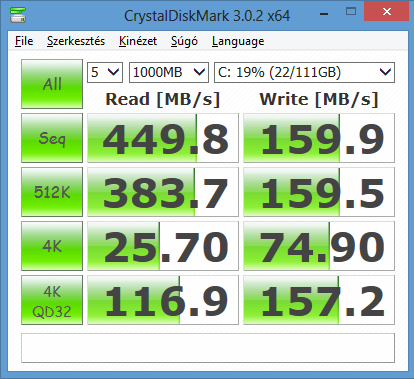Image resolution: width=414 pixels, height=379 pixels.
Task: Expand the test run count dropdown showing 5
Action: (x=105, y=72)
